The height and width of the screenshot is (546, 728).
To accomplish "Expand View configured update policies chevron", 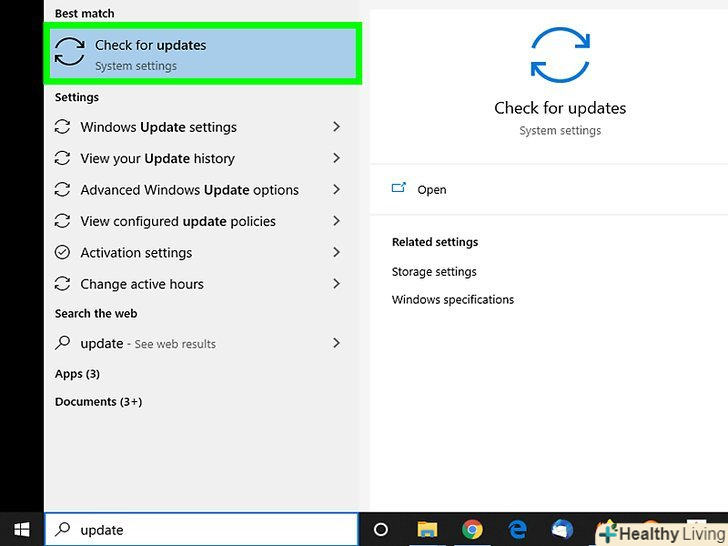I will [337, 221].
